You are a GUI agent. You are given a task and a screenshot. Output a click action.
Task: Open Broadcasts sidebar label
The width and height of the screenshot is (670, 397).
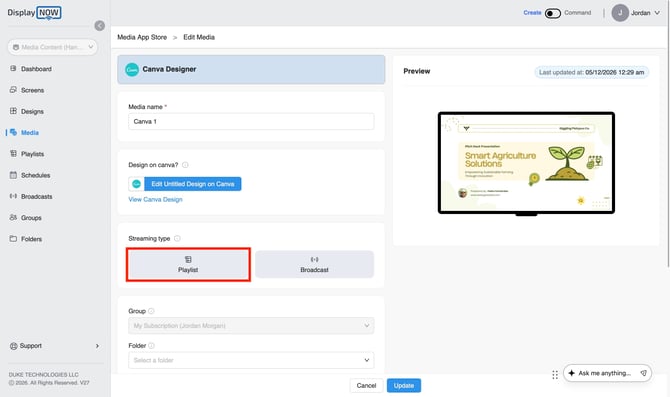coord(37,197)
